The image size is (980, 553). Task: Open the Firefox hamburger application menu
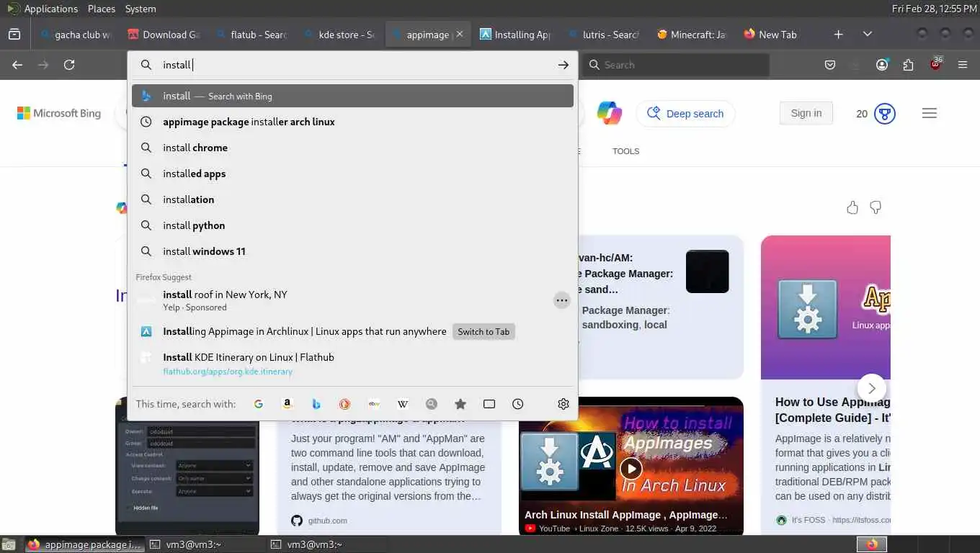pyautogui.click(x=963, y=65)
